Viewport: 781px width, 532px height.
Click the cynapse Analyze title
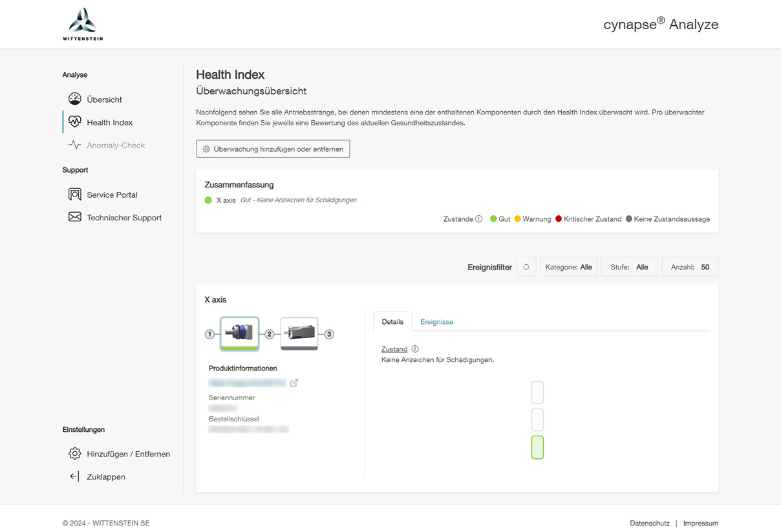coord(661,24)
